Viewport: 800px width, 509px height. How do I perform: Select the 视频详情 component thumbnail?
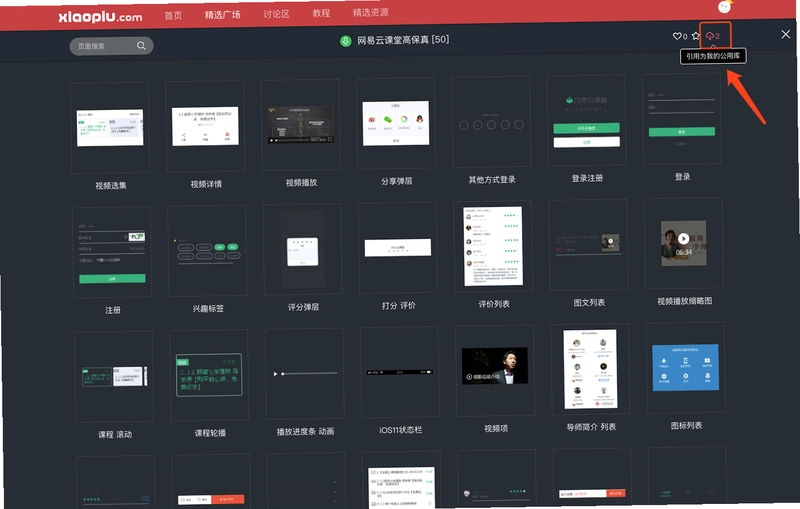pos(205,126)
